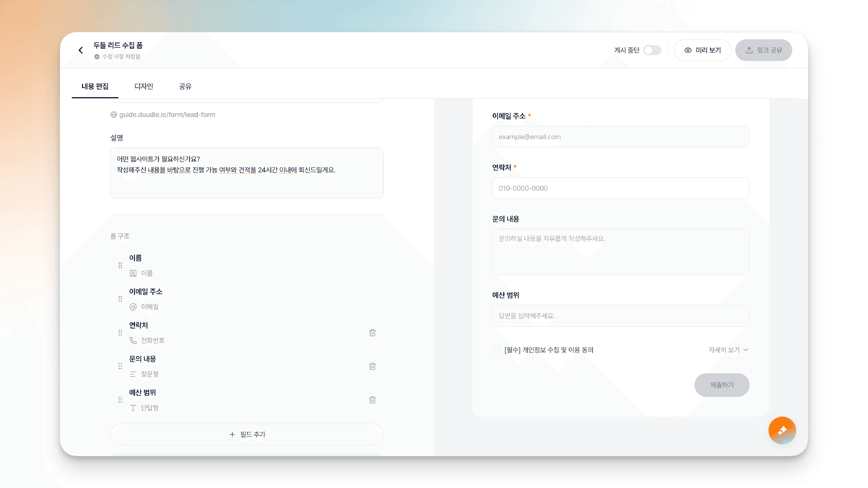Toggle the 게시 중단 switch
Viewport: 868px width, 488px height.
(x=652, y=50)
